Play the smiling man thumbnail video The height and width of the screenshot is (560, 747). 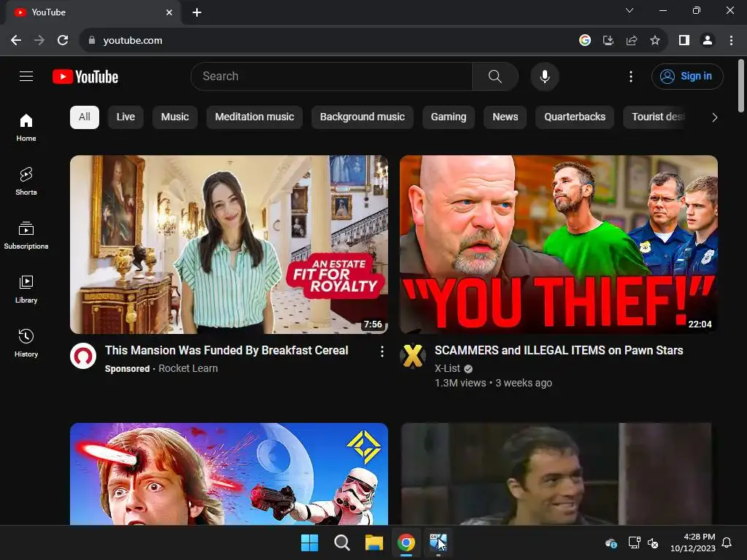click(558, 474)
